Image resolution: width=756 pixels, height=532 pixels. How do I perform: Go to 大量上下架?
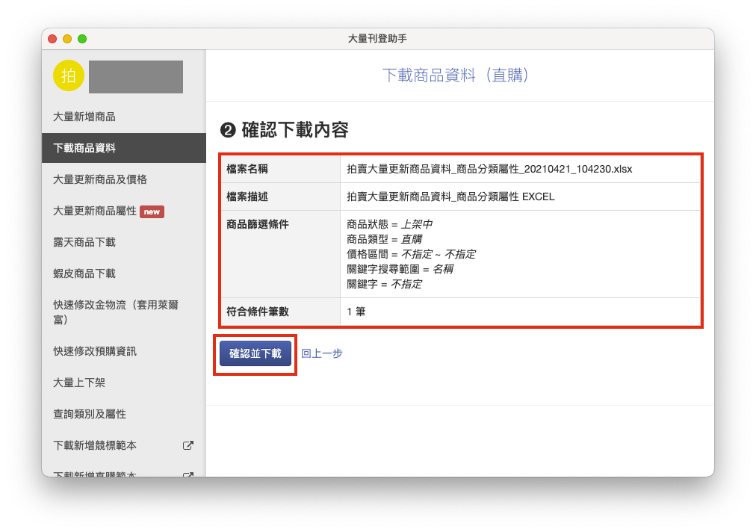(x=79, y=383)
